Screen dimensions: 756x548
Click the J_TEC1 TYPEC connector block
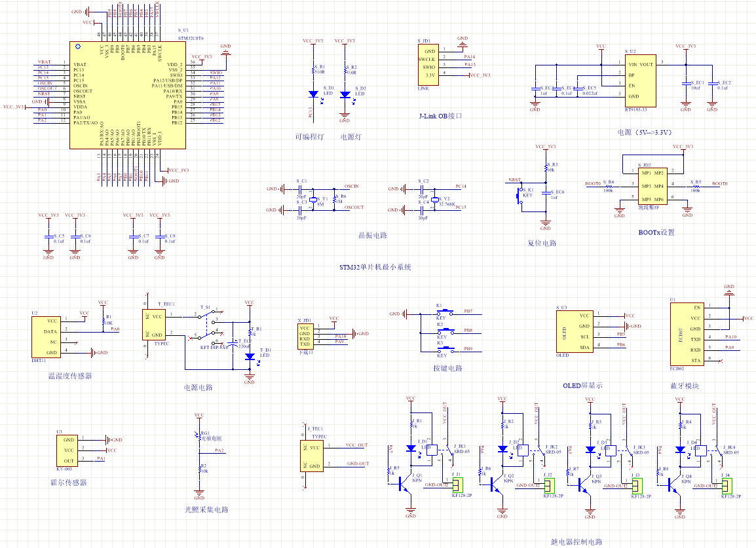coord(312,456)
